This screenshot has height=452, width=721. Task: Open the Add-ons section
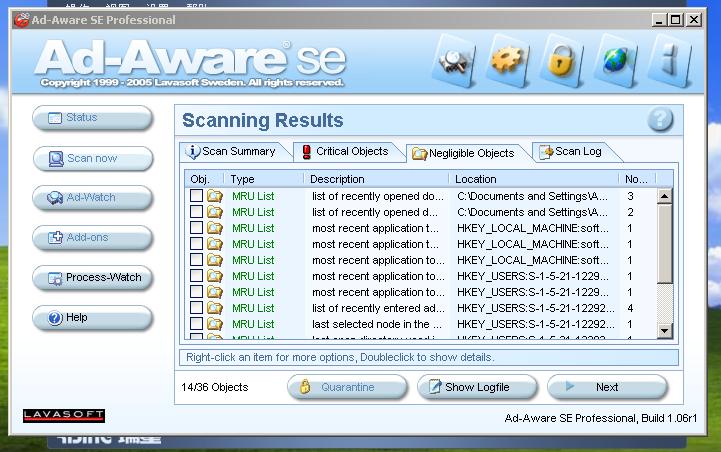pyautogui.click(x=92, y=238)
